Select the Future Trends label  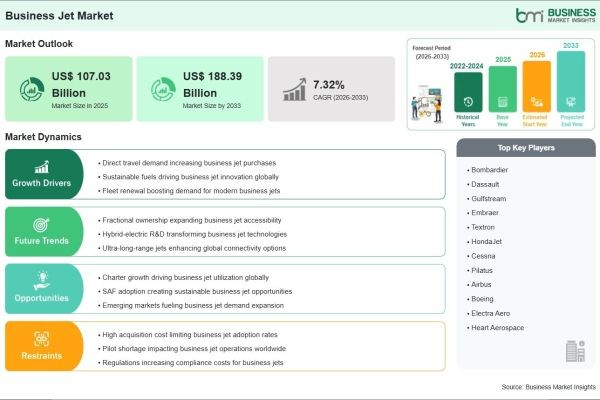coord(41,241)
